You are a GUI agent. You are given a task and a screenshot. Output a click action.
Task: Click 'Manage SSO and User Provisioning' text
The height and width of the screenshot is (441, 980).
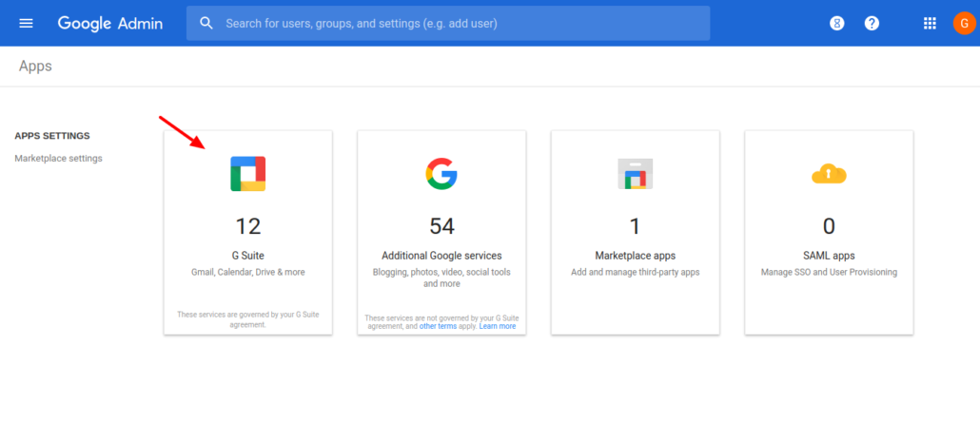[x=829, y=273]
